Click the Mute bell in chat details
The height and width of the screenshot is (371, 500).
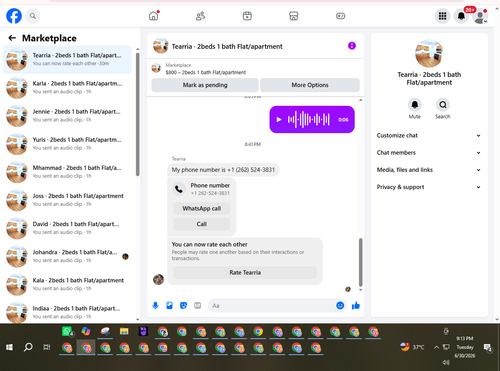coord(415,105)
